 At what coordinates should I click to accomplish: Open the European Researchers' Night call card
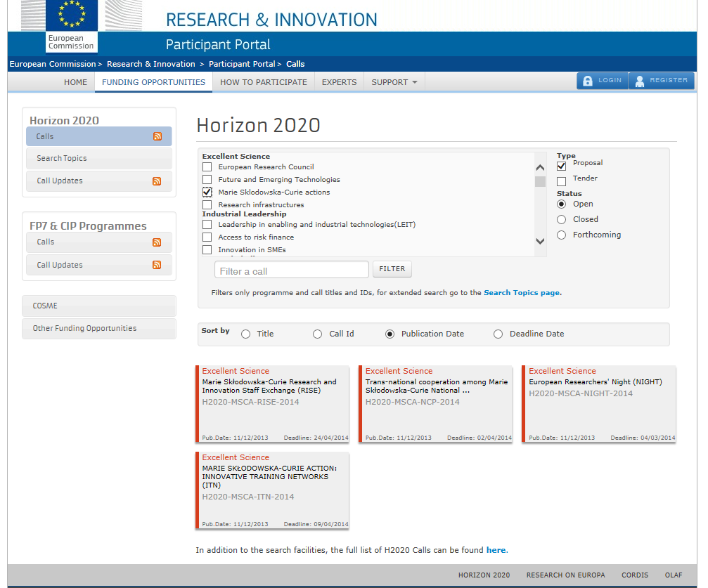(599, 404)
